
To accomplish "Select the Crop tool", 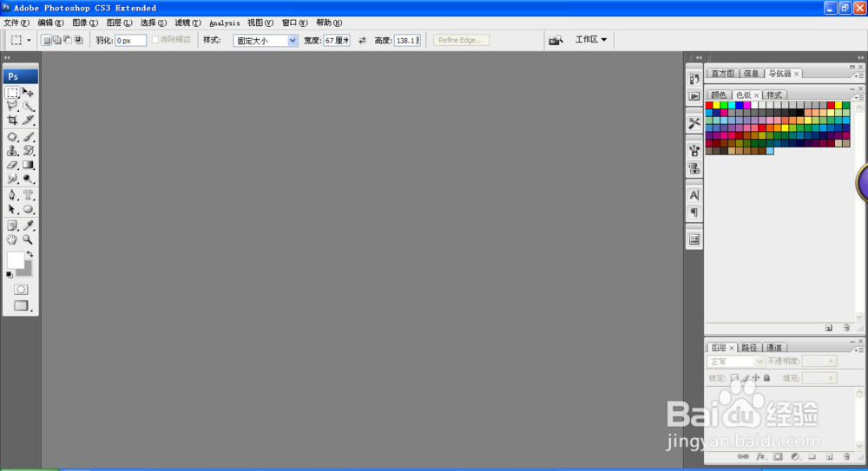I will point(12,120).
